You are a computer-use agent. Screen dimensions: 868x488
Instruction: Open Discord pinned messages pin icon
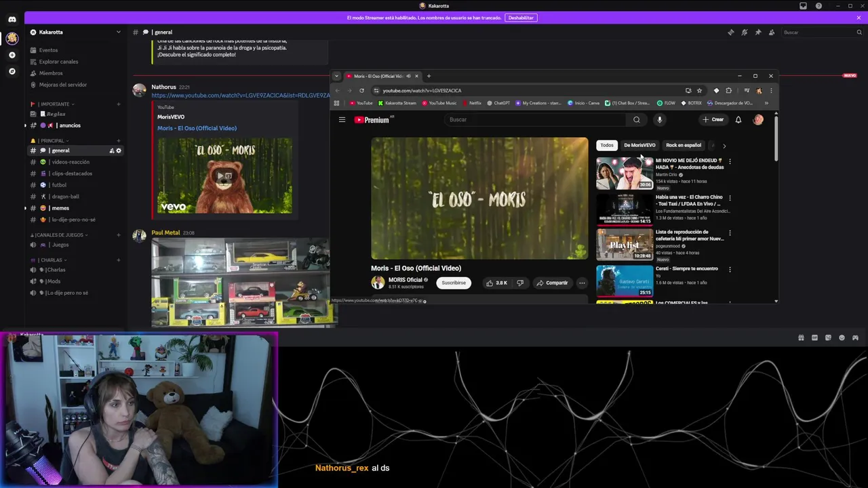(x=757, y=32)
